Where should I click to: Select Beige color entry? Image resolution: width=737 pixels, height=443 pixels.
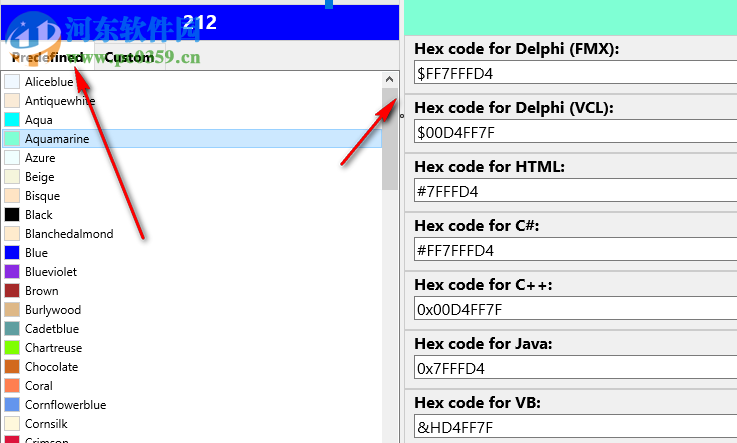(x=192, y=177)
